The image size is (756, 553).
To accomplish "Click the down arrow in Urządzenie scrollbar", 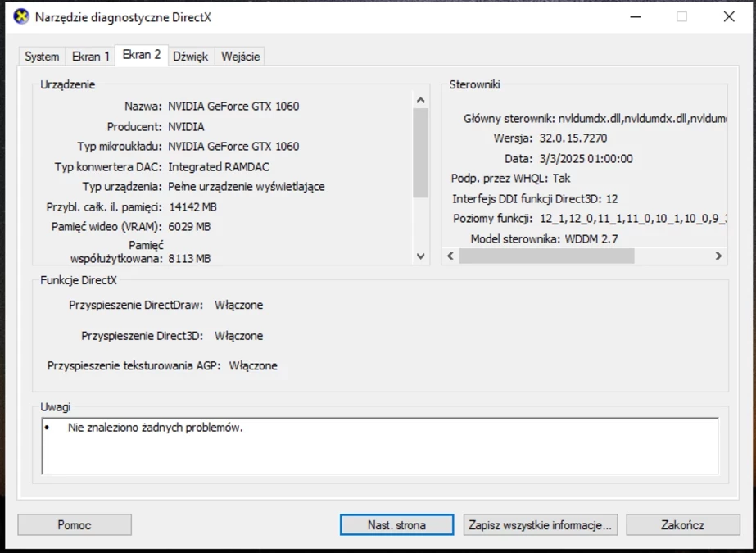I will coord(421,256).
